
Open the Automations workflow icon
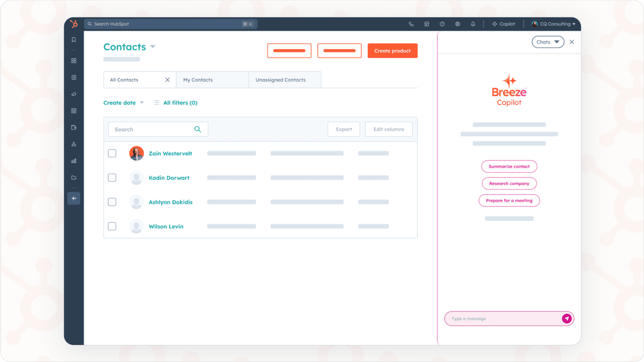(x=74, y=144)
